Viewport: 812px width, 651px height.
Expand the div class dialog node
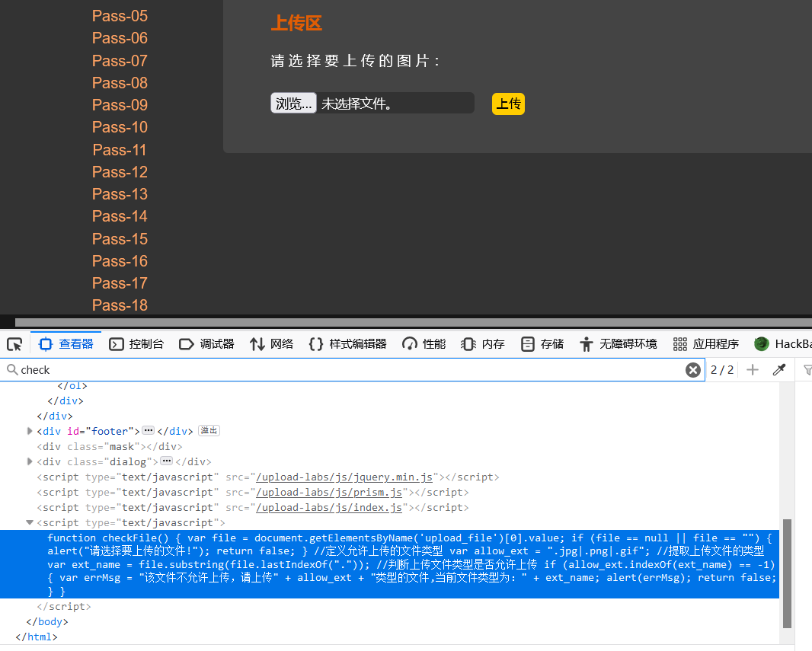30,461
